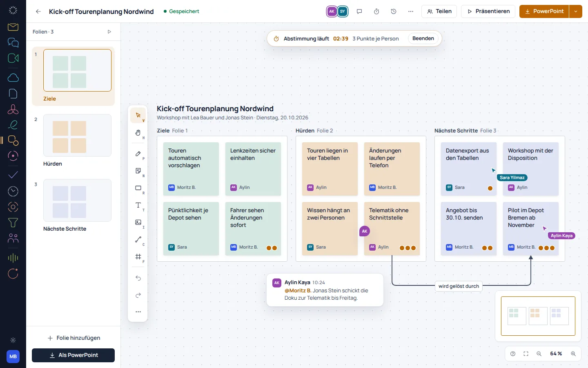
Task: Open the header three-dots more menu
Action: pos(411,11)
